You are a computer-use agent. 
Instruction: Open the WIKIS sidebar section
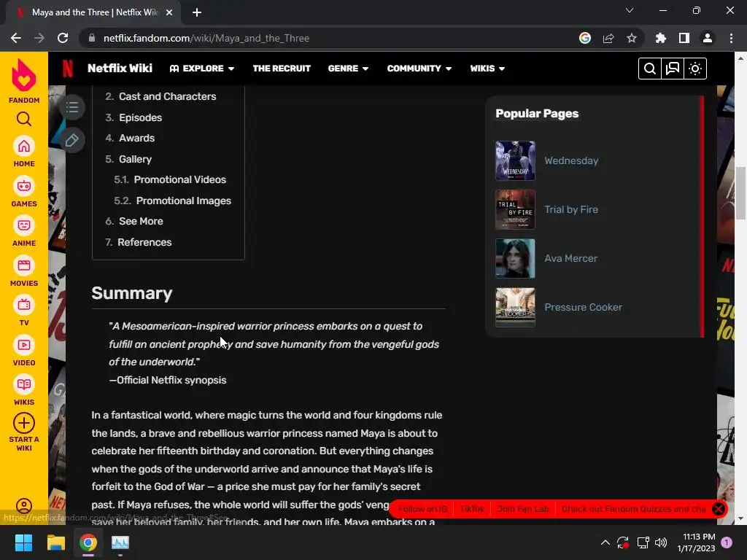[24, 391]
